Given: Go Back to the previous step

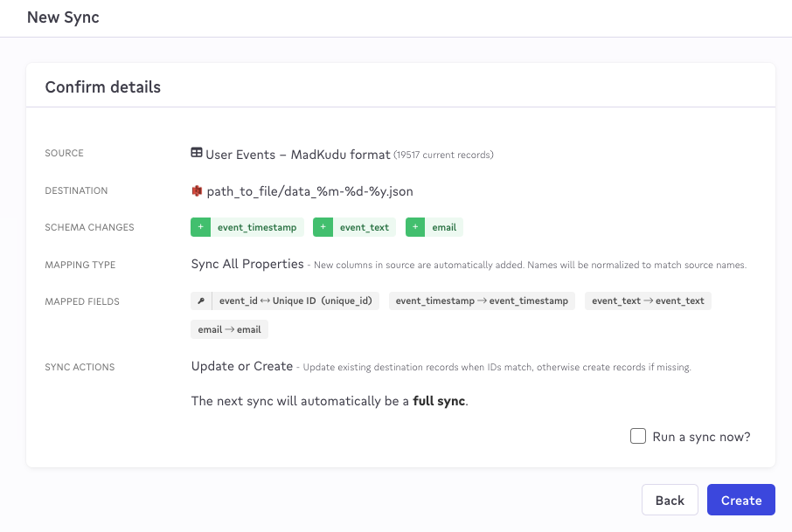Looking at the screenshot, I should [670, 500].
